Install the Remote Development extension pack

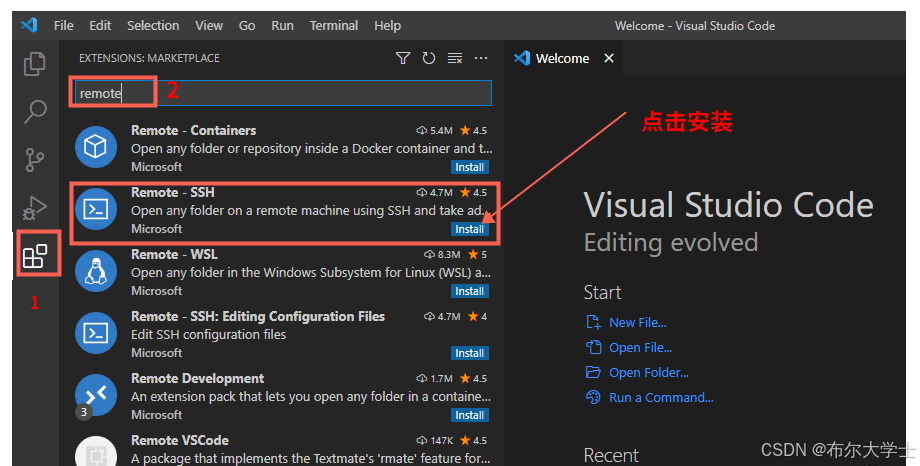point(470,415)
